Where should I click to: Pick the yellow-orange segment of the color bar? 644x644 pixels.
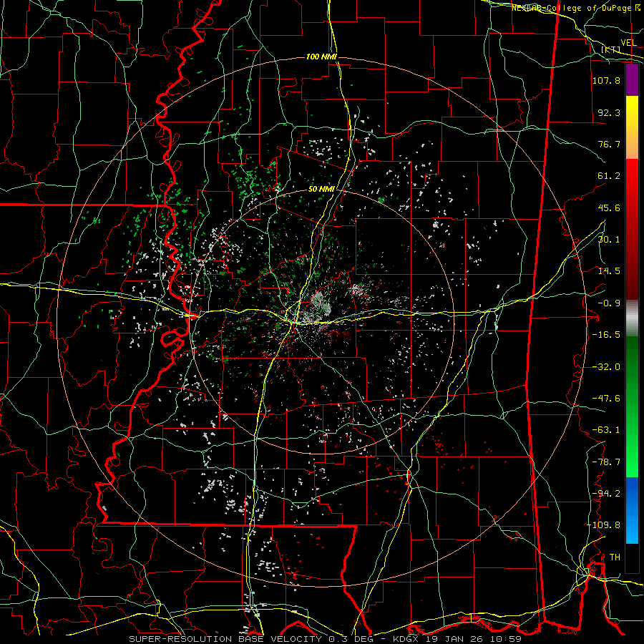coord(632,127)
